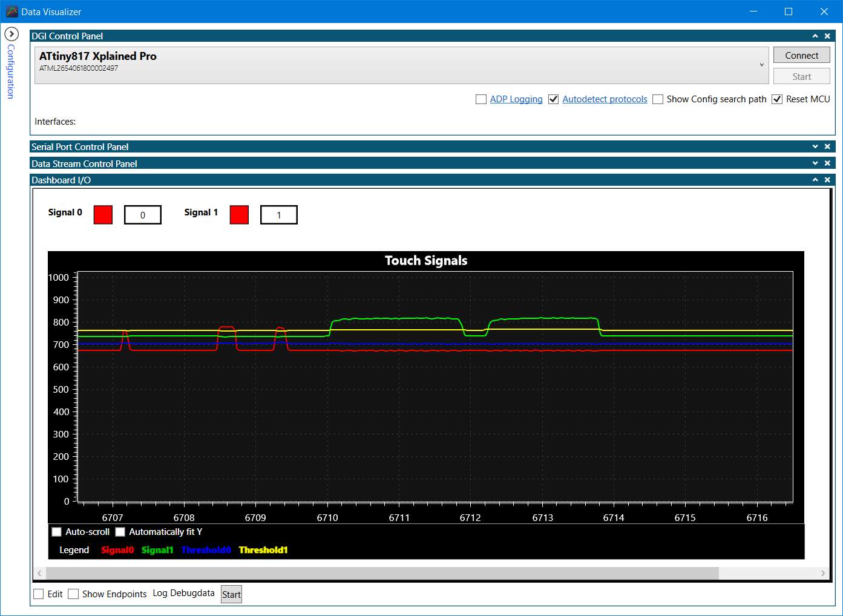
Task: Enable the Edit checkbox
Action: pyautogui.click(x=39, y=594)
